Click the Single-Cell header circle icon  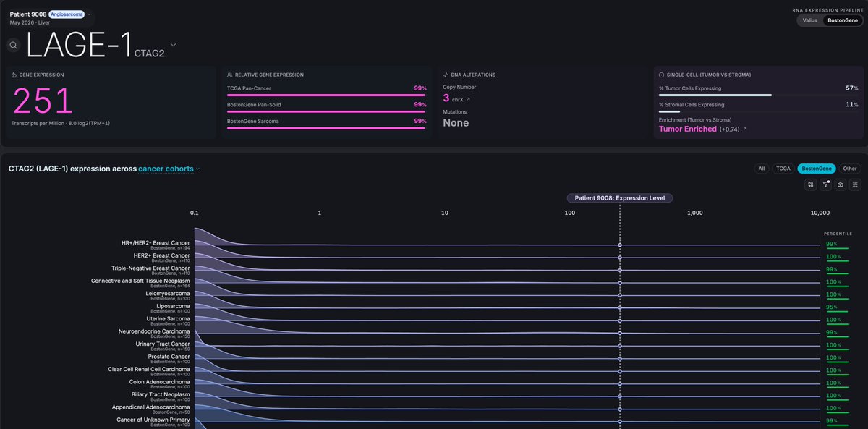(661, 75)
